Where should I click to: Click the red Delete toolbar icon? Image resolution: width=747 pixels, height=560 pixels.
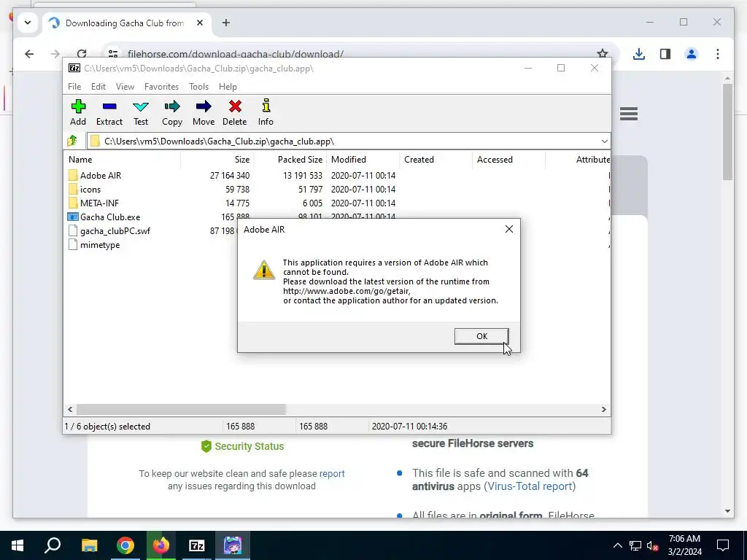pos(235,112)
